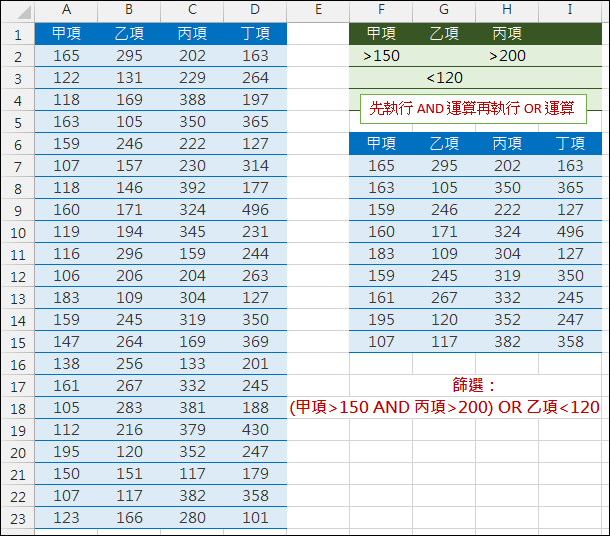
Task: Click formula text (甲項>150 AND 丙項>200) OR 乙項<120
Action: 445,407
